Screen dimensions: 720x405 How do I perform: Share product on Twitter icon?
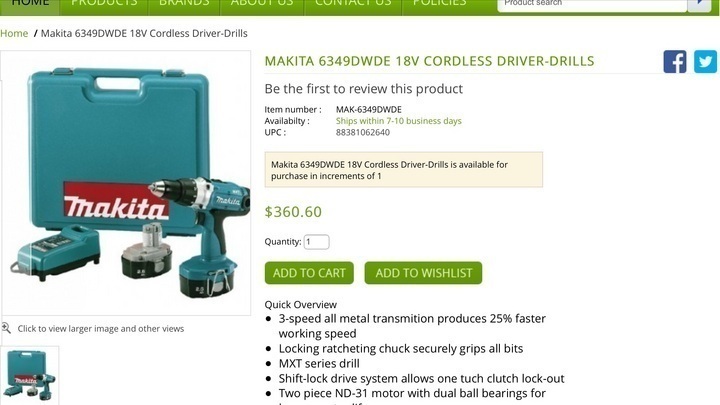705,62
